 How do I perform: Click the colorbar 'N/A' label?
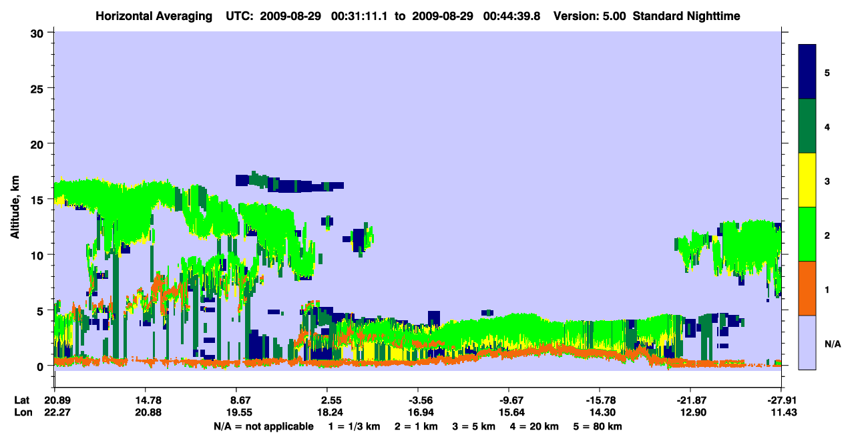click(x=832, y=344)
